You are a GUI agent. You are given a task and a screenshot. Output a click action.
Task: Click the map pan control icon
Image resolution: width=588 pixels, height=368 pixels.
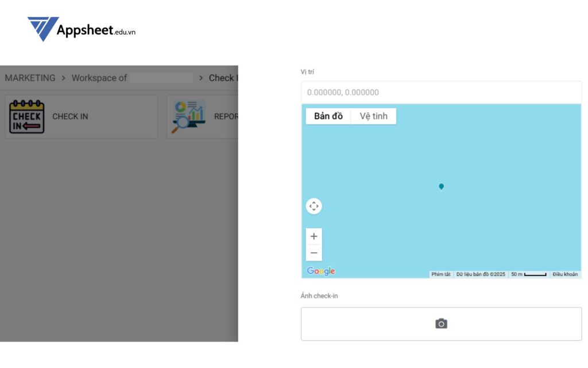point(314,206)
